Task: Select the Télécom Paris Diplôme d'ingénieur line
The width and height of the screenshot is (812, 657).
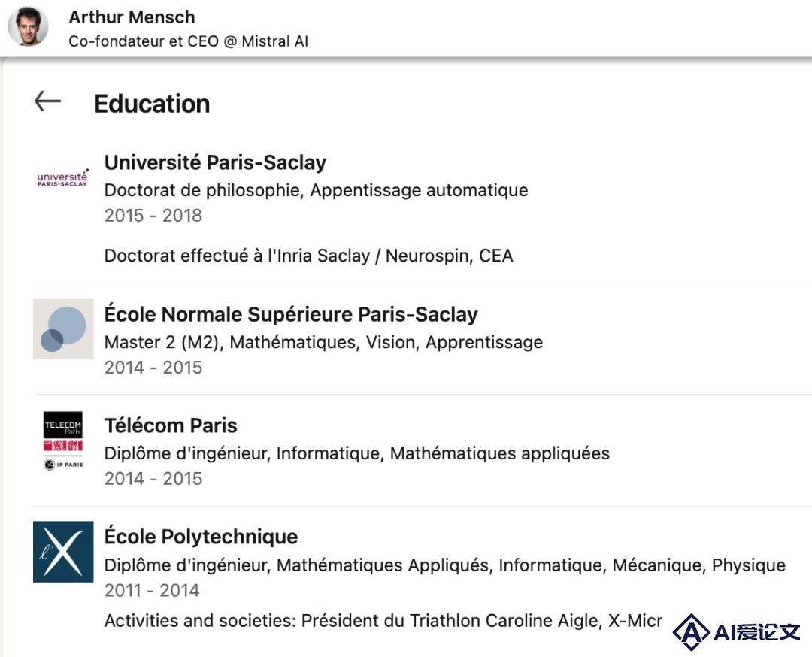Action: point(357,453)
